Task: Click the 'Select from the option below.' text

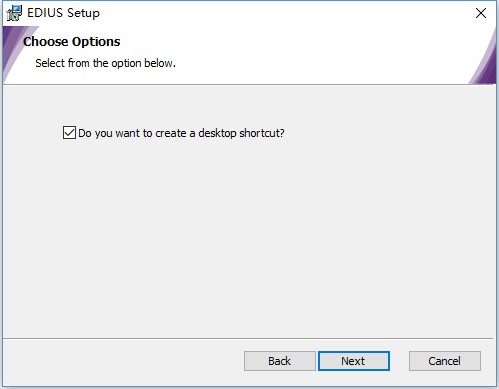Action: click(105, 63)
